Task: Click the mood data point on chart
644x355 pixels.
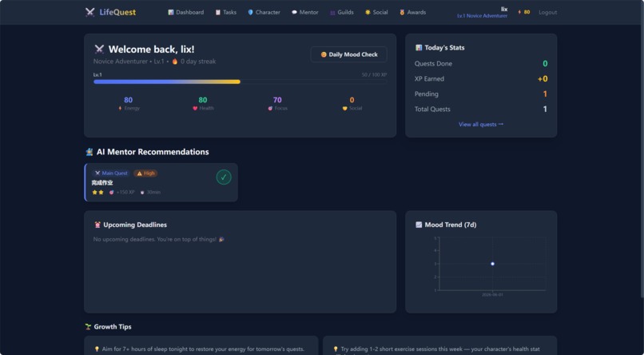Action: 492,264
